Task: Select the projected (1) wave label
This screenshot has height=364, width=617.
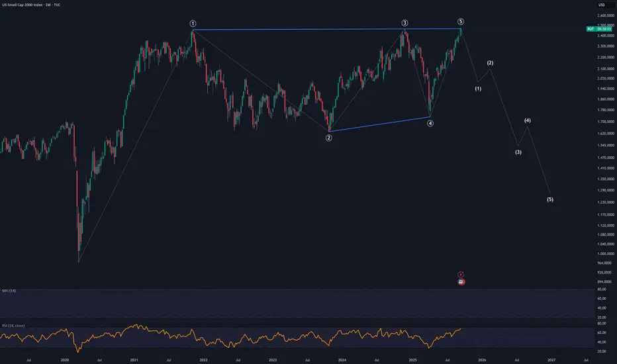Action: click(x=478, y=89)
